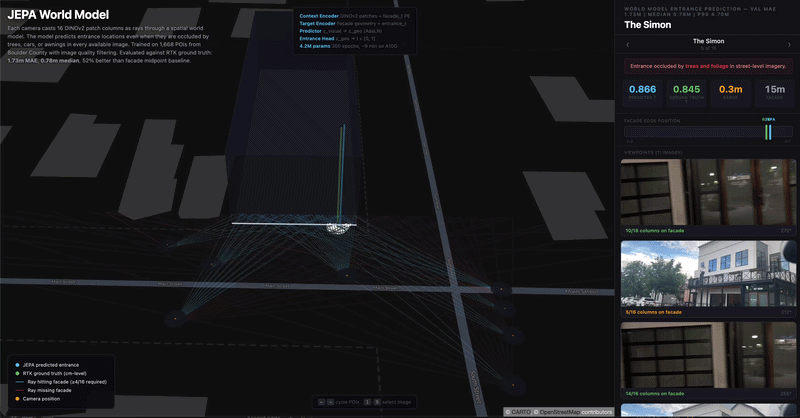Click the '9' key hint for image selection
The image size is (800, 418).
tap(377, 402)
